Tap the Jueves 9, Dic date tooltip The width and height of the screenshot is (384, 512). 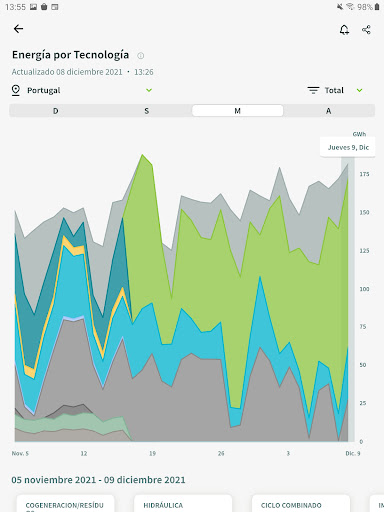click(348, 147)
